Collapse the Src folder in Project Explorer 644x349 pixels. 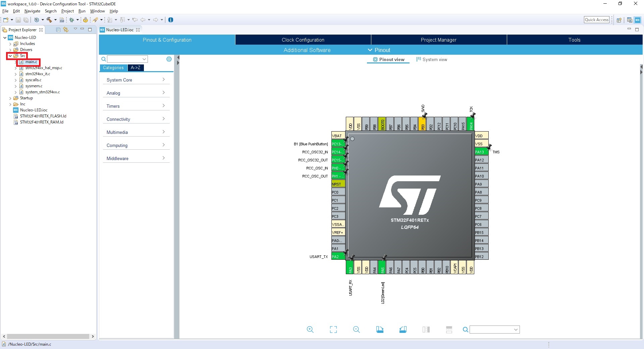point(10,56)
